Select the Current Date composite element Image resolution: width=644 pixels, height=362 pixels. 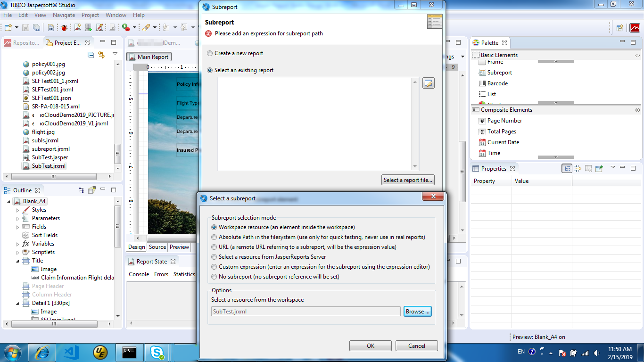click(503, 142)
